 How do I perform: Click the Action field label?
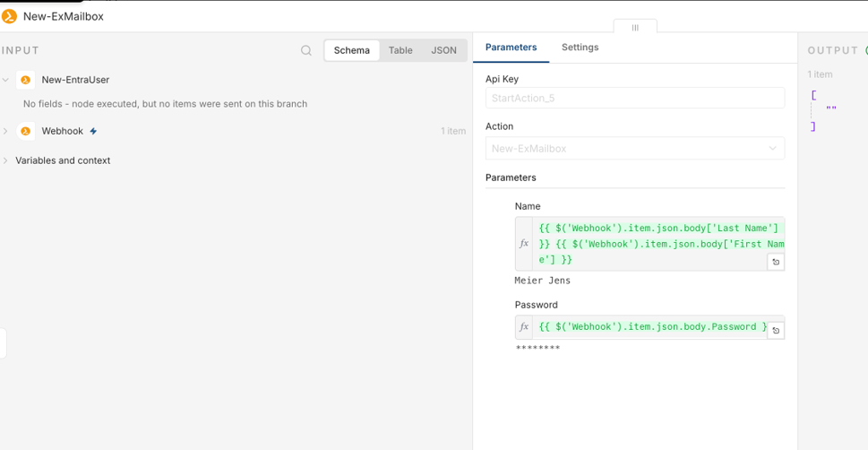pos(499,126)
